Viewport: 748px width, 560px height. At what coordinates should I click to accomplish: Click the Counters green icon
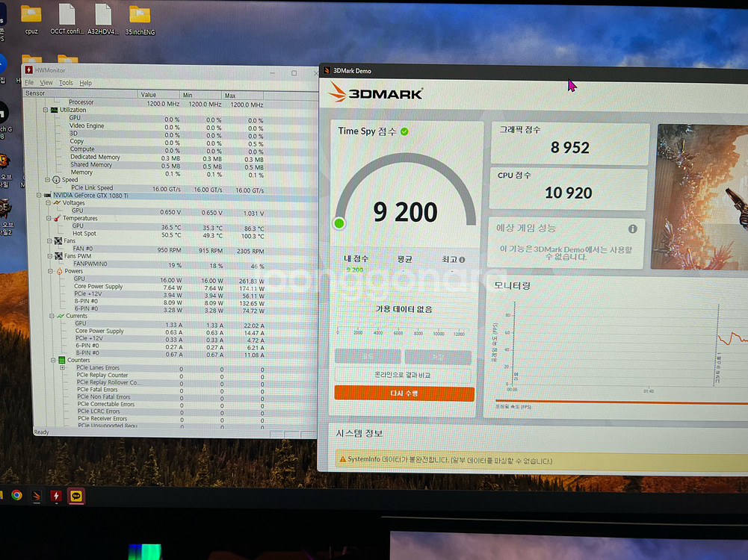61,360
